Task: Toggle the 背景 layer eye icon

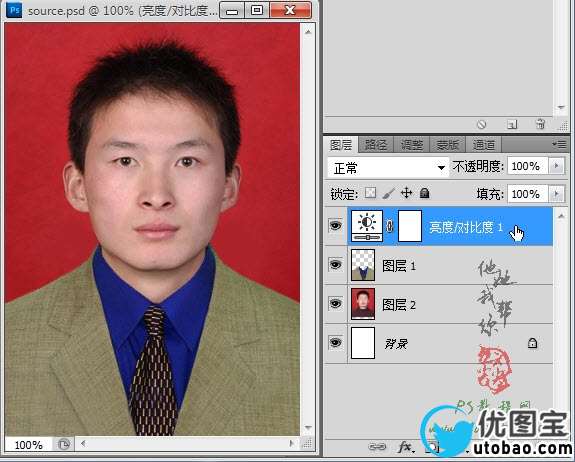Action: (x=336, y=342)
